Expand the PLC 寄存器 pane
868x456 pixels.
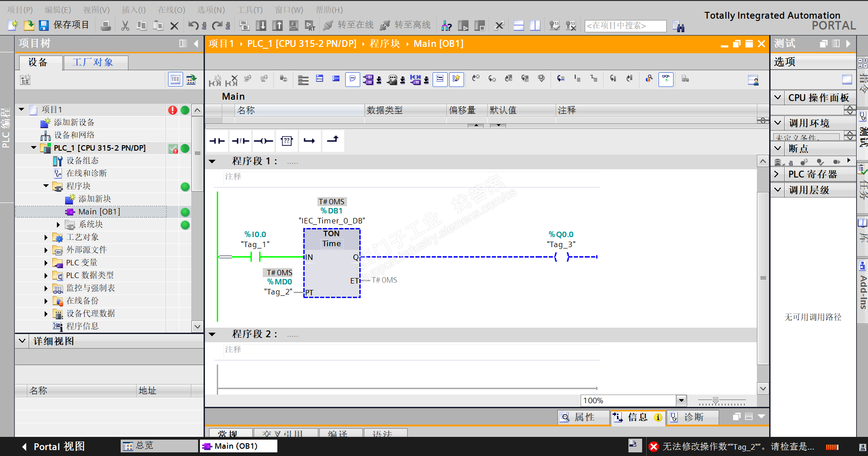pyautogui.click(x=777, y=174)
